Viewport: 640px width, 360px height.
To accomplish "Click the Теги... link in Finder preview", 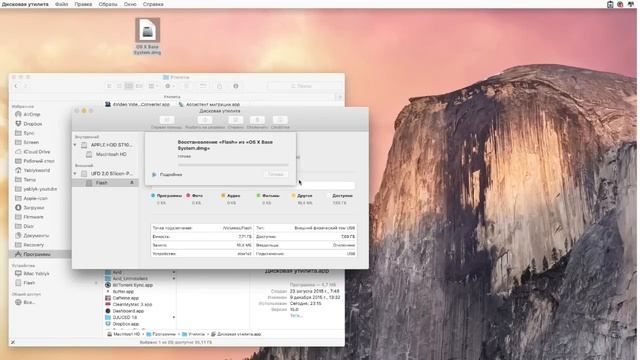I will pos(296,316).
